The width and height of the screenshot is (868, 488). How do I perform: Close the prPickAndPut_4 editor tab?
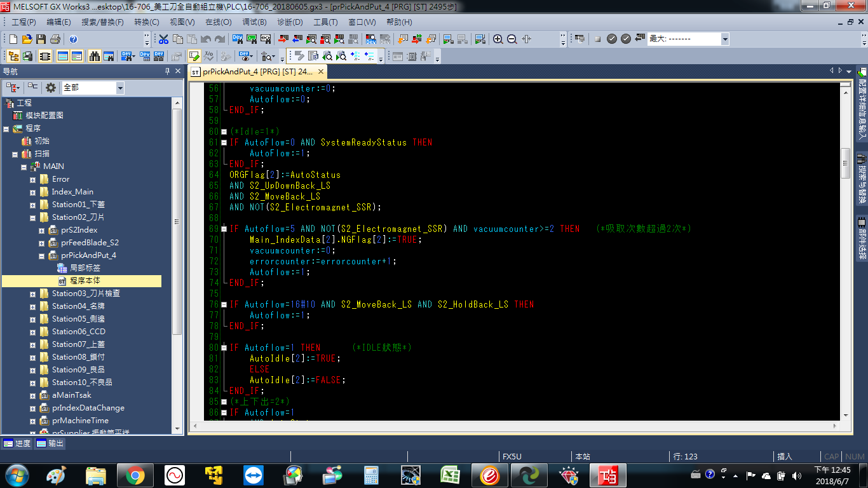(x=321, y=72)
